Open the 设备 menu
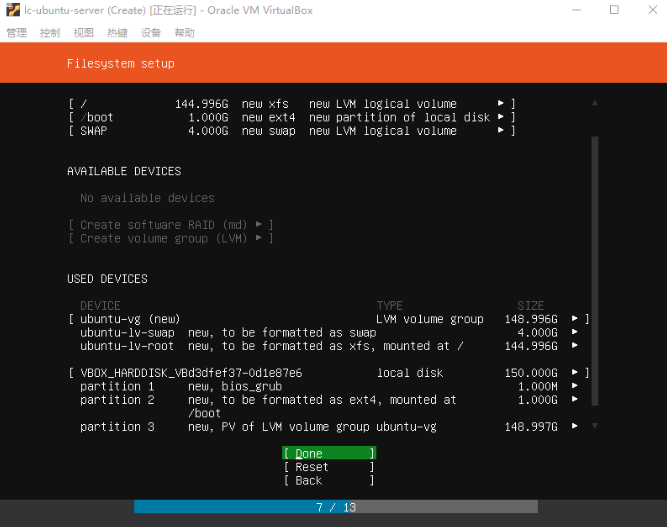Screen dimensions: 667x527 (x=151, y=33)
